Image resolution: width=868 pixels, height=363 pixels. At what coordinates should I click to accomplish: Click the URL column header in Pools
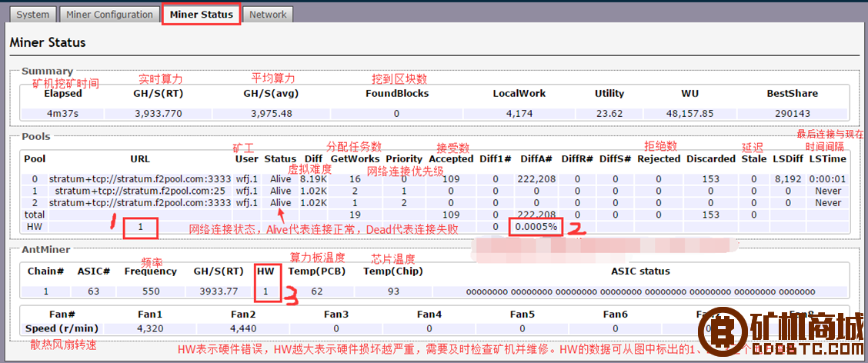click(x=140, y=158)
